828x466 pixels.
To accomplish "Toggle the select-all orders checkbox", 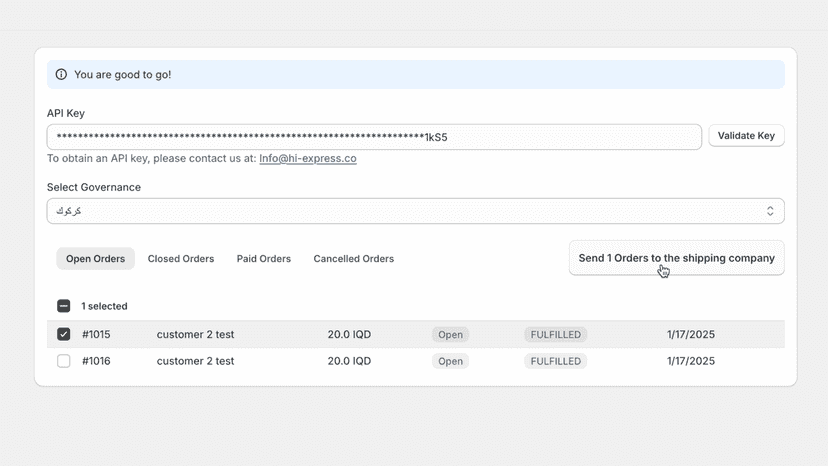I will [63, 306].
